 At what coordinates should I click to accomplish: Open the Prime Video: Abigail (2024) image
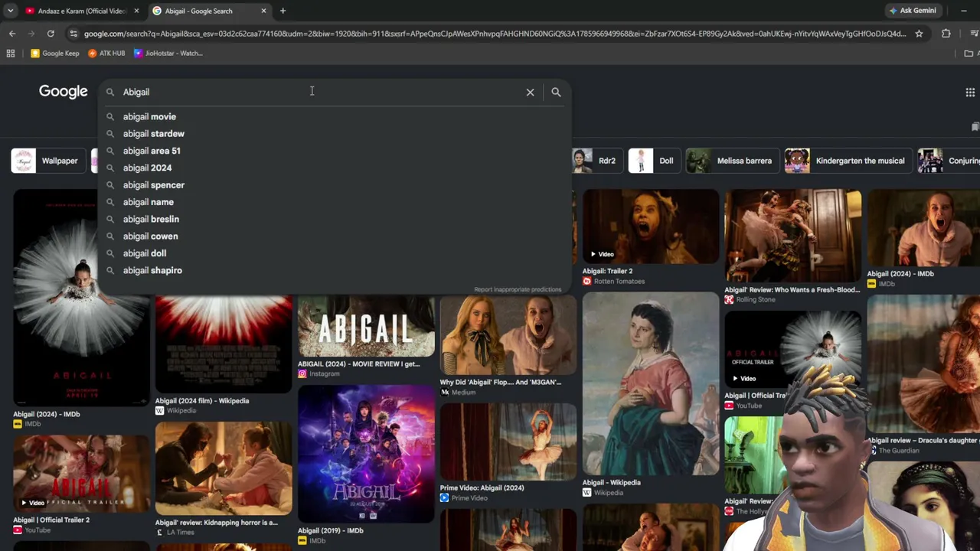point(508,442)
